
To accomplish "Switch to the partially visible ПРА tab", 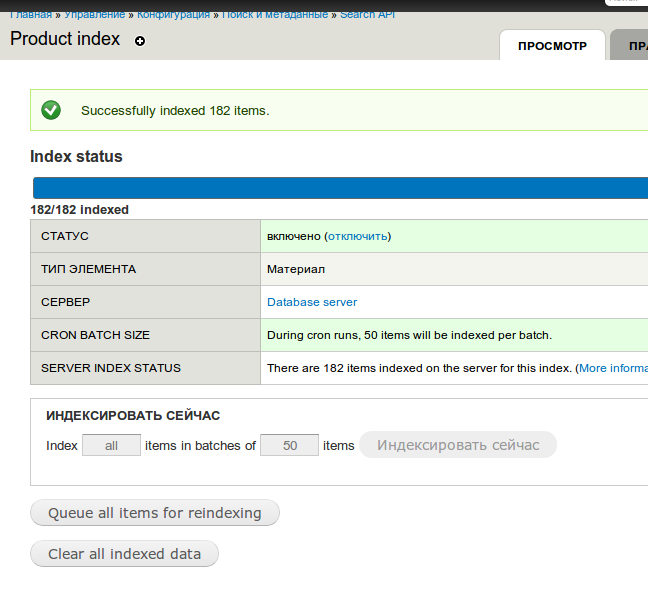I will [629, 45].
